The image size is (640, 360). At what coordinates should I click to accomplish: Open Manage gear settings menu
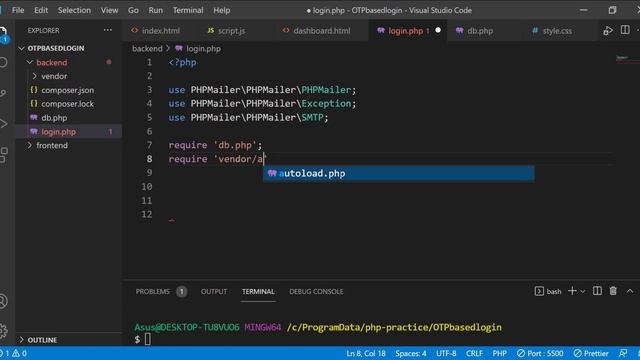[x=3, y=330]
